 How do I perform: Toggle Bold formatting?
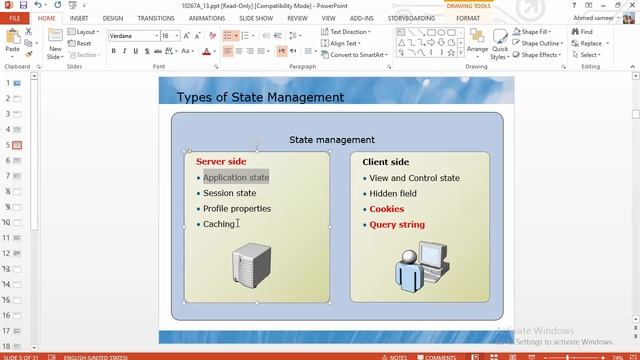[113, 51]
